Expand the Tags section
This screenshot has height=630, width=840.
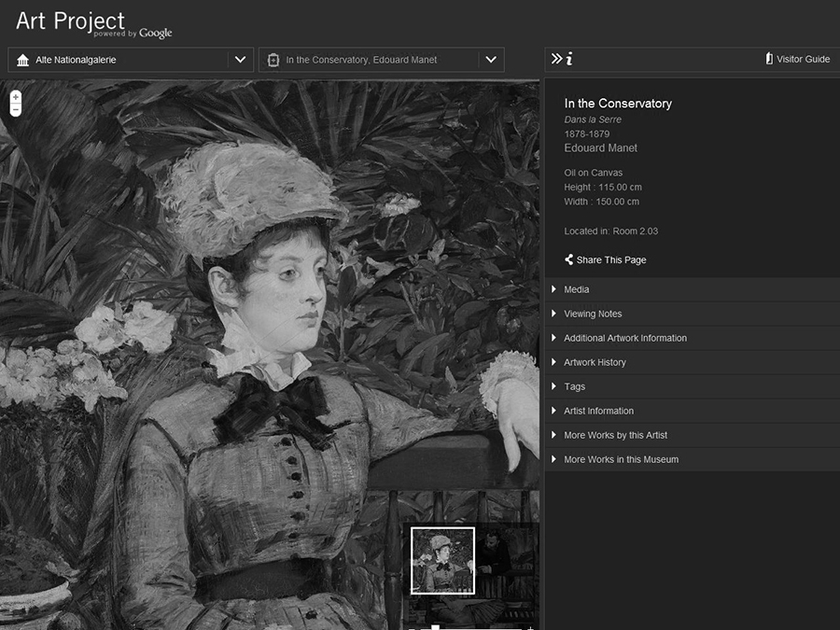pos(693,386)
